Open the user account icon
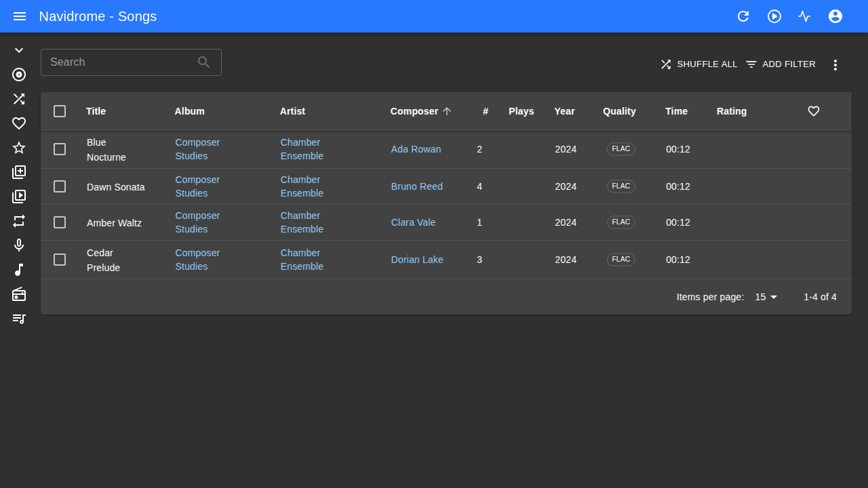The image size is (868, 488). point(835,16)
